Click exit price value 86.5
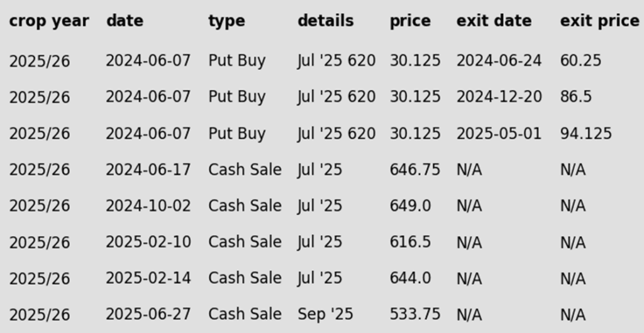This screenshot has width=644, height=333. coord(576,97)
